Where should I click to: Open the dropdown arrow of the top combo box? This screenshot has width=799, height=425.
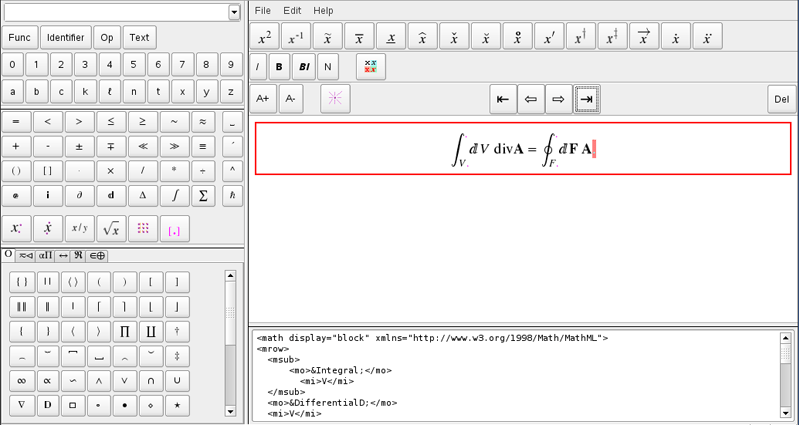click(234, 12)
